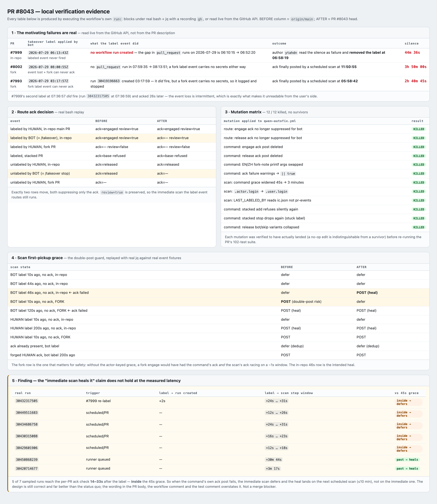Click the author chip 'ytahdn'
This screenshot has width=437, height=504.
coord(291,53)
